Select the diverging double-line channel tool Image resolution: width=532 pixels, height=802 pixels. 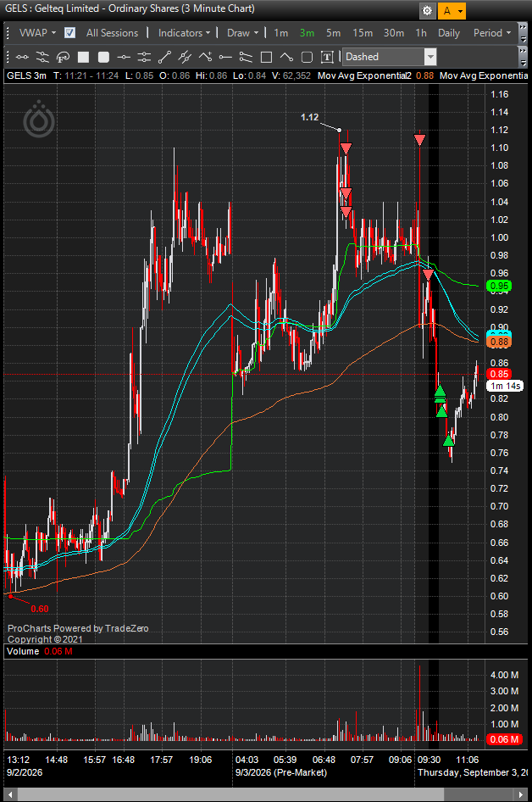point(246,57)
